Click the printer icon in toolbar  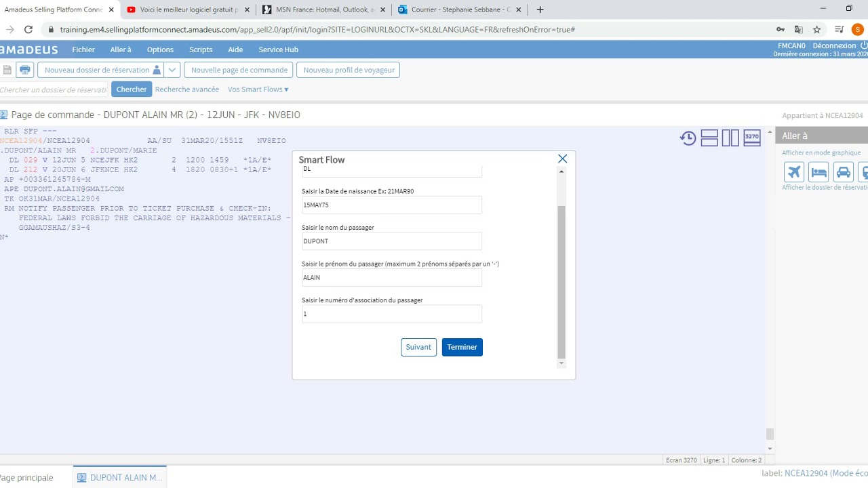coord(25,70)
